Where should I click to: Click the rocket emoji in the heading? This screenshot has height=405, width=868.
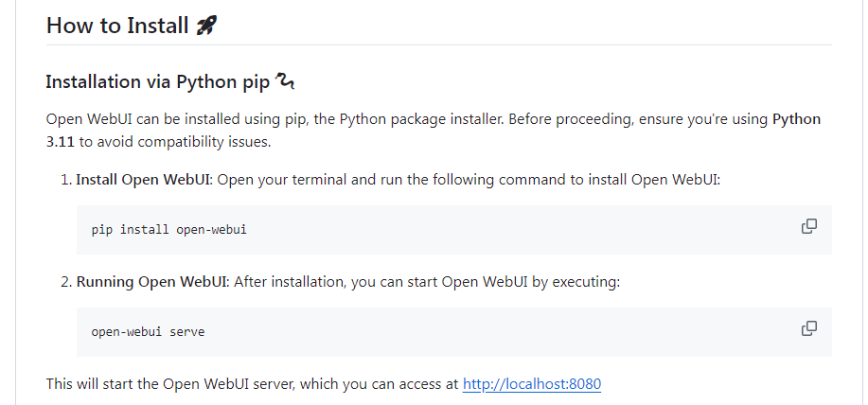(x=206, y=26)
